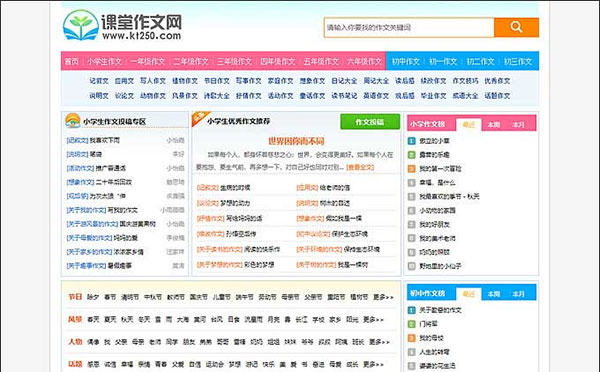Select the 本月 tab in 小学作文榜
This screenshot has width=600, height=372.
pyautogui.click(x=518, y=125)
